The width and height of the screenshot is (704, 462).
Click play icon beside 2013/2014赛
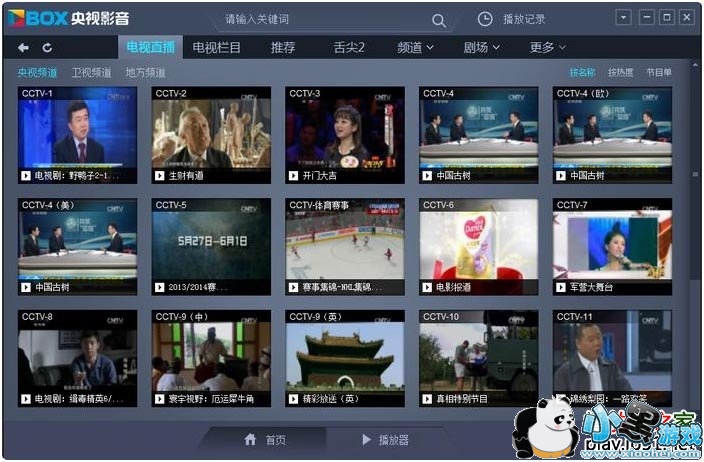[159, 287]
